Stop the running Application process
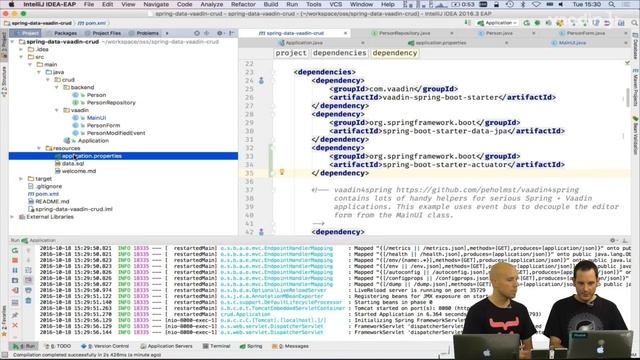 [x=15, y=260]
